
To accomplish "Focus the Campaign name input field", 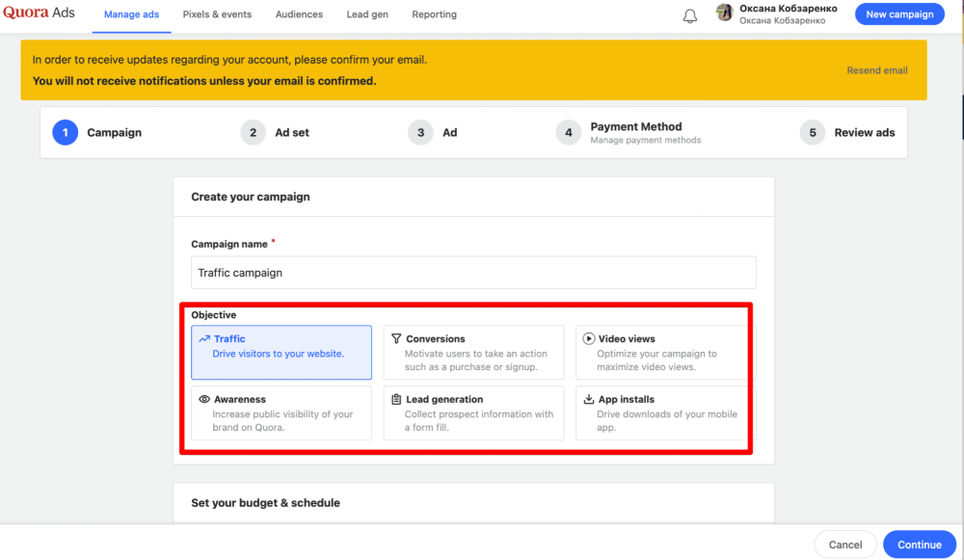I will click(473, 273).
